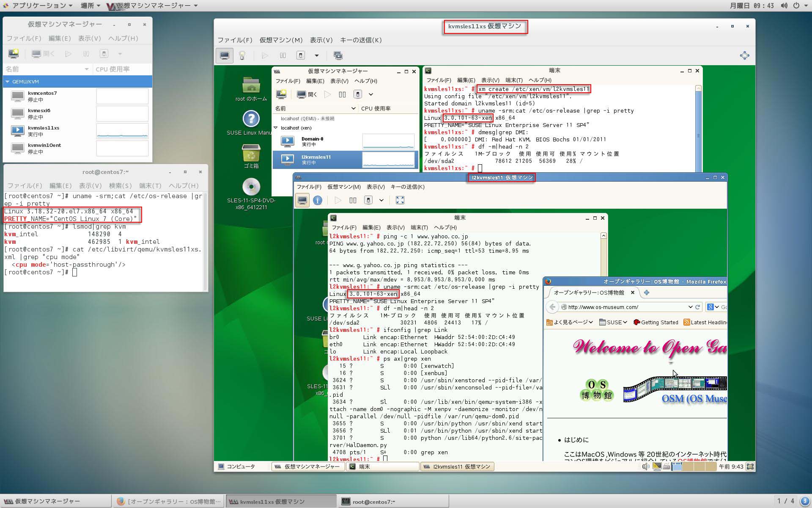Viewport: 812px width, 508px height.
Task: Click the console view icon in kvmsles11xs window
Action: [x=225, y=55]
